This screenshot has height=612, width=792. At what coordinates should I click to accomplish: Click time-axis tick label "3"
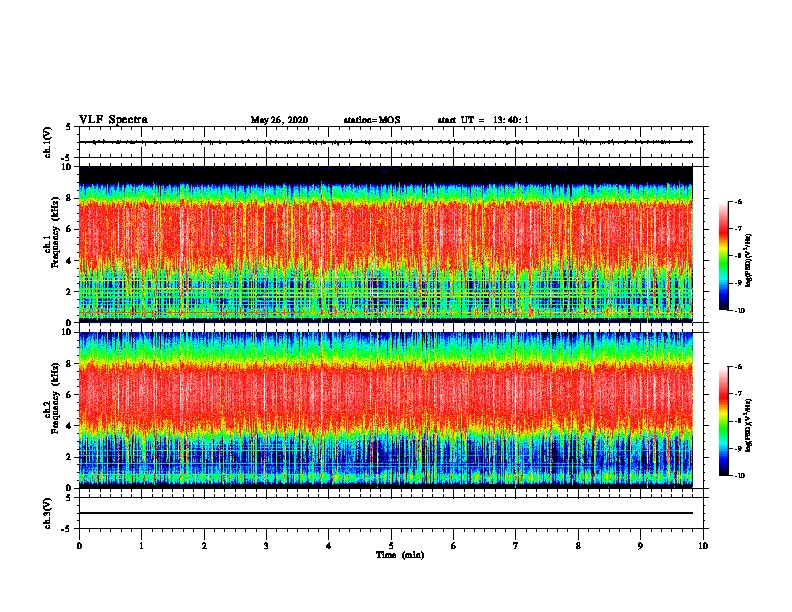(266, 546)
